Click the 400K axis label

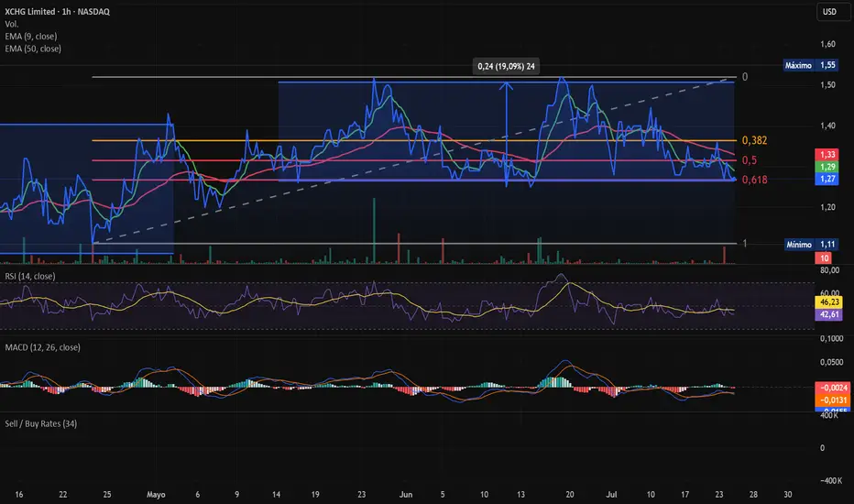click(829, 416)
